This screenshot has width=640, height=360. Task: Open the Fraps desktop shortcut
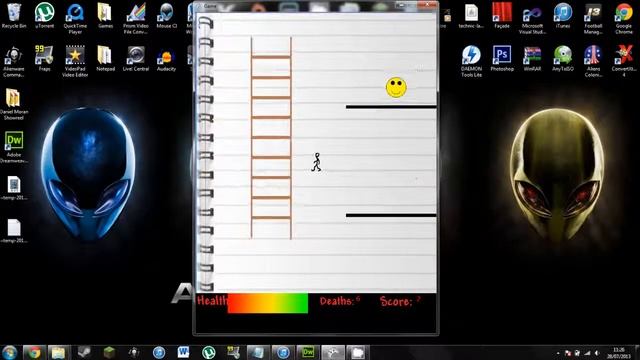pyautogui.click(x=44, y=58)
